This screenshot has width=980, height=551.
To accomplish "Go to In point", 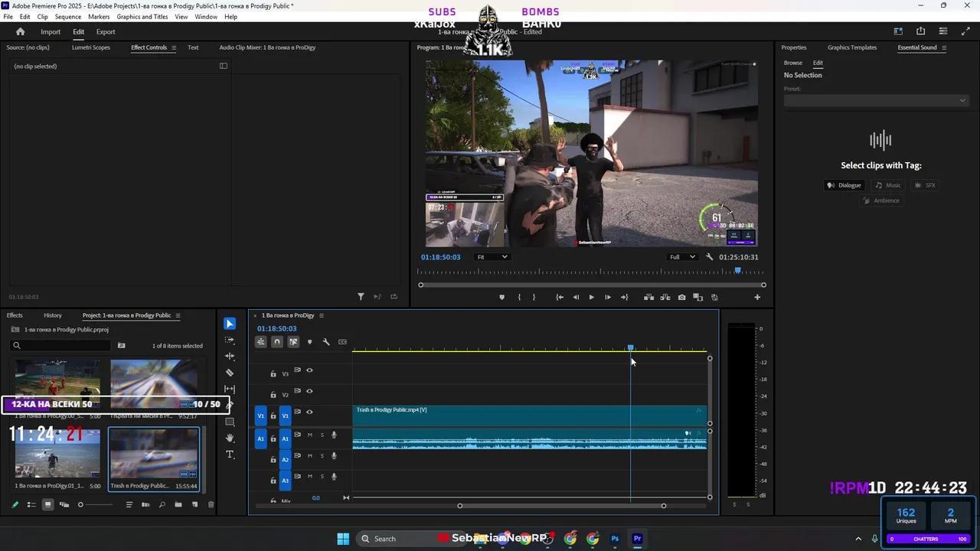I will pos(560,297).
